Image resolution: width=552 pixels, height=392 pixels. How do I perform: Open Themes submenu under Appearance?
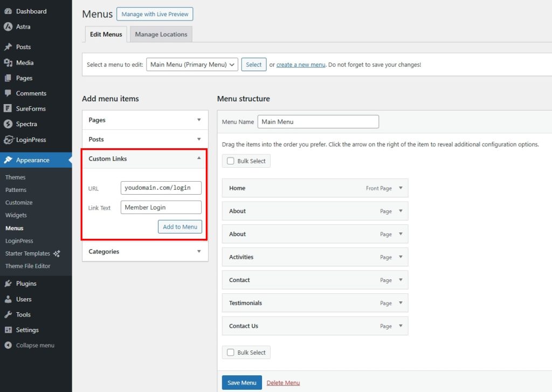(15, 177)
